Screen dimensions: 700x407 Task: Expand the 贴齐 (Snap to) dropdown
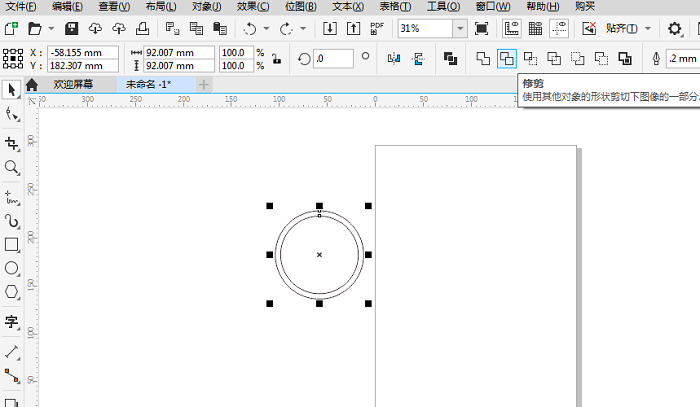(x=647, y=29)
